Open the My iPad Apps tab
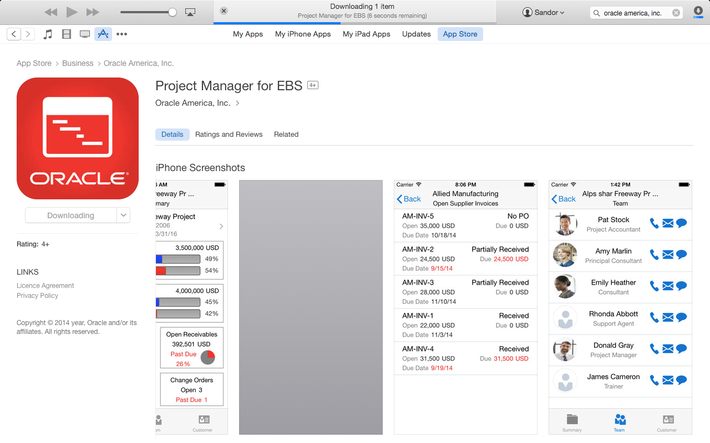Image resolution: width=710 pixels, height=443 pixels. [366, 34]
